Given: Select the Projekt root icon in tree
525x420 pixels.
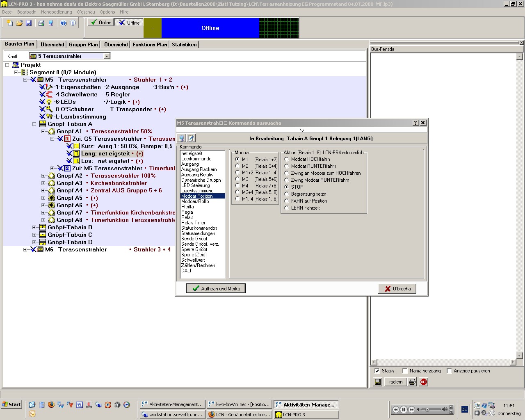Looking at the screenshot, I should 16,65.
